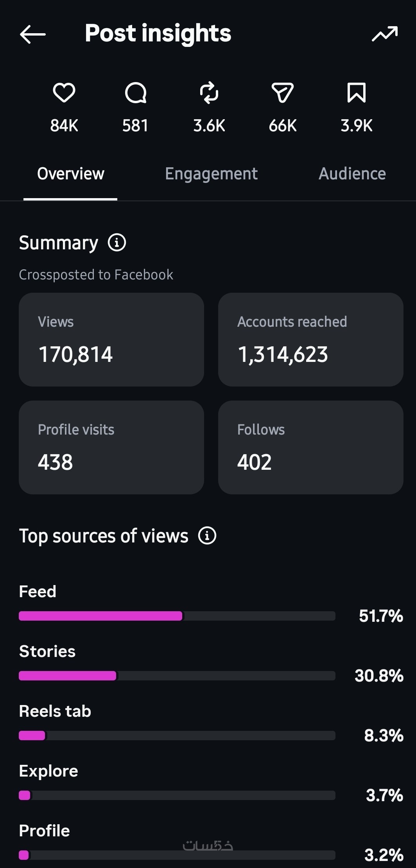Open the Accounts reached card

(311, 340)
